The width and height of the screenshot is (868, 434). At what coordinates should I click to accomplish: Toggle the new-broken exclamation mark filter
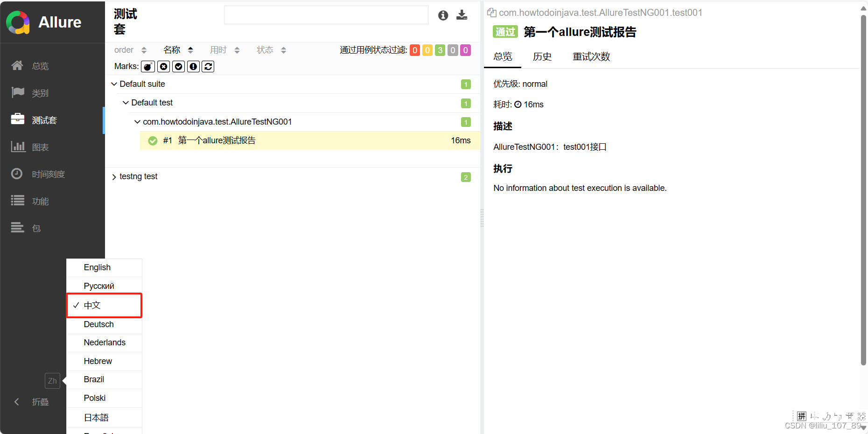pyautogui.click(x=193, y=67)
